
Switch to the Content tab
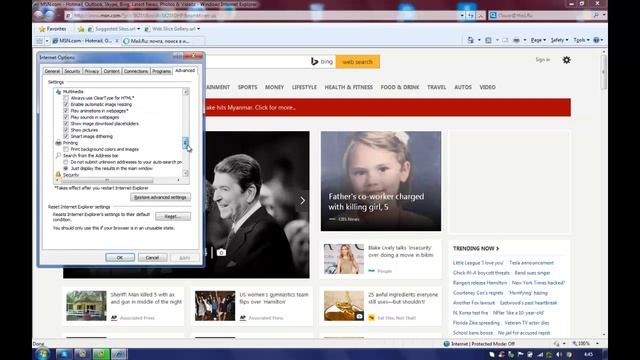tap(111, 71)
